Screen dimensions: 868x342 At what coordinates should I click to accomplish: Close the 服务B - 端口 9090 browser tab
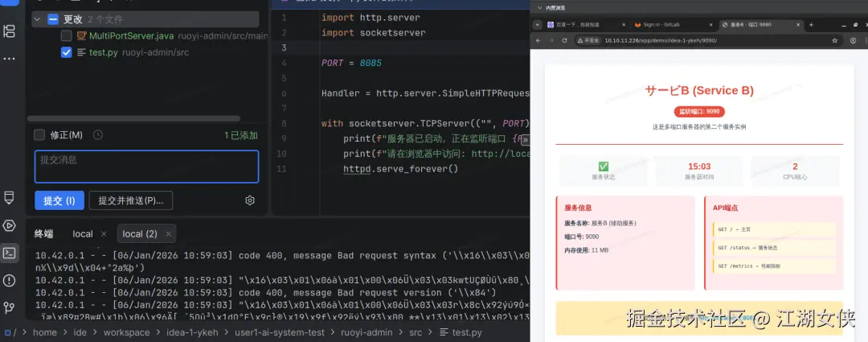pyautogui.click(x=798, y=25)
